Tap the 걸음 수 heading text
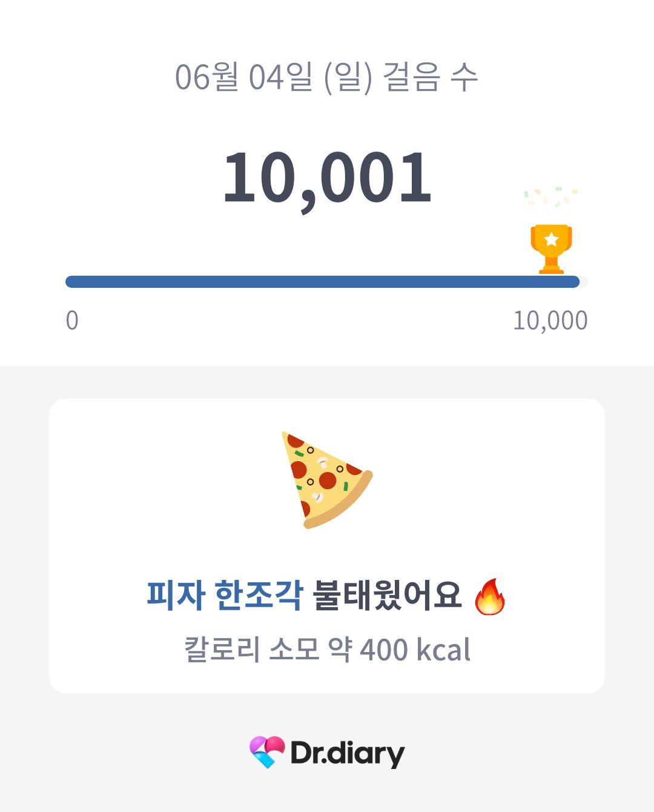 [431, 78]
